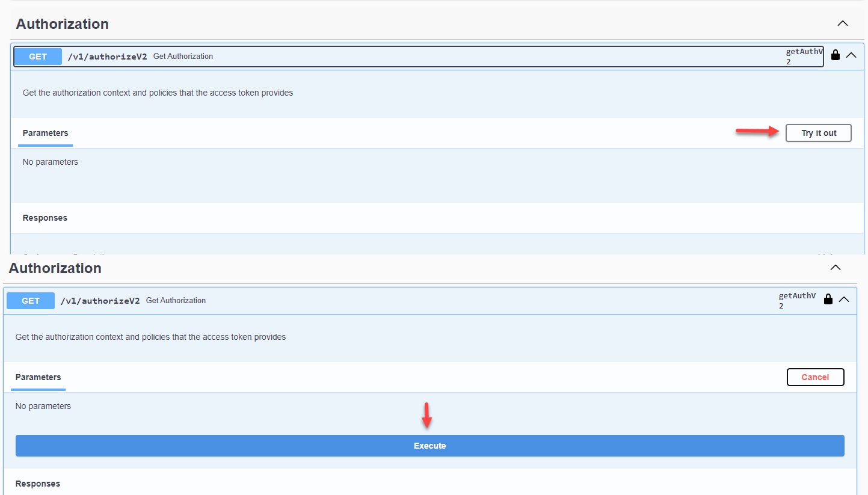This screenshot has width=868, height=495.
Task: Click the Try it out button
Action: (818, 133)
